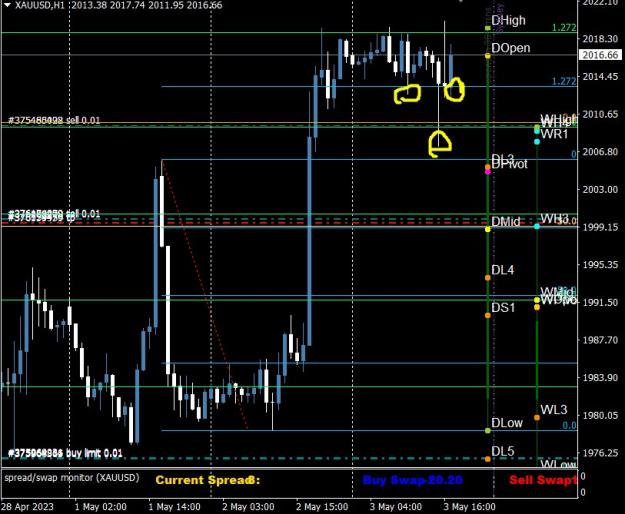Image resolution: width=625 pixels, height=514 pixels.
Task: Click the green 1.272 Fibonacci label
Action: (x=564, y=27)
